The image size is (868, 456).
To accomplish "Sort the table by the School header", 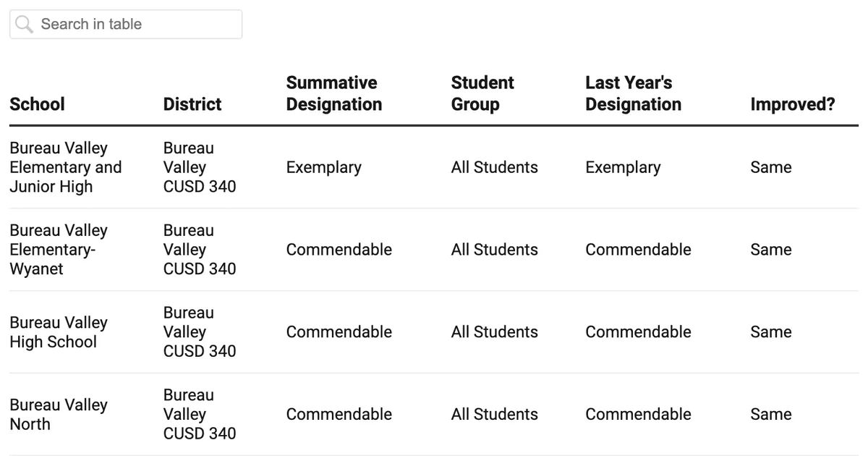I will (x=37, y=104).
